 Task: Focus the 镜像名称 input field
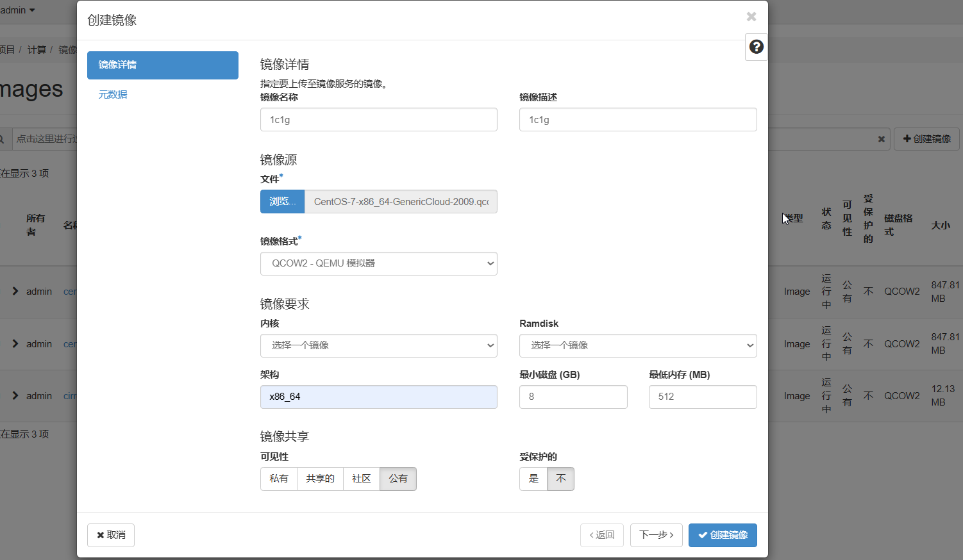tap(379, 120)
